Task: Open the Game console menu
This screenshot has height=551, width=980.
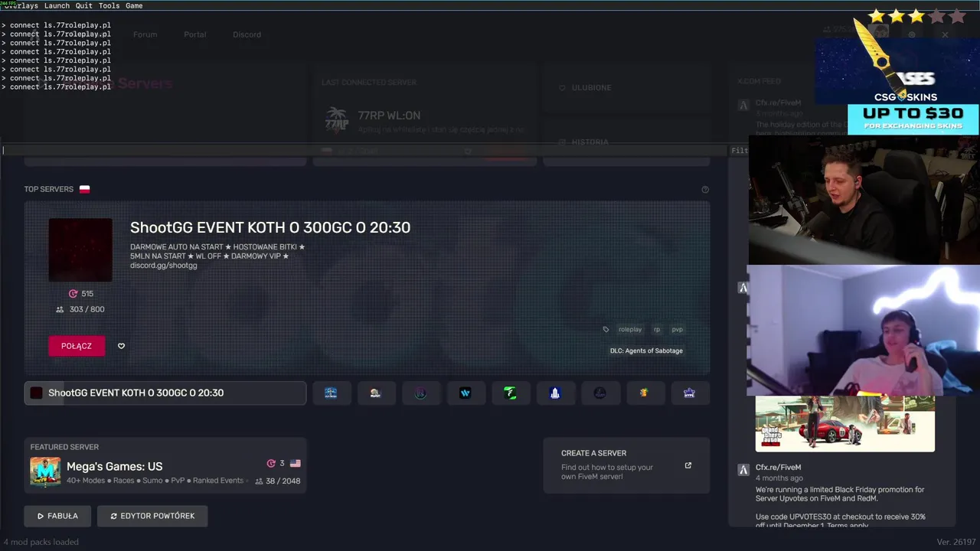Action: tap(134, 5)
